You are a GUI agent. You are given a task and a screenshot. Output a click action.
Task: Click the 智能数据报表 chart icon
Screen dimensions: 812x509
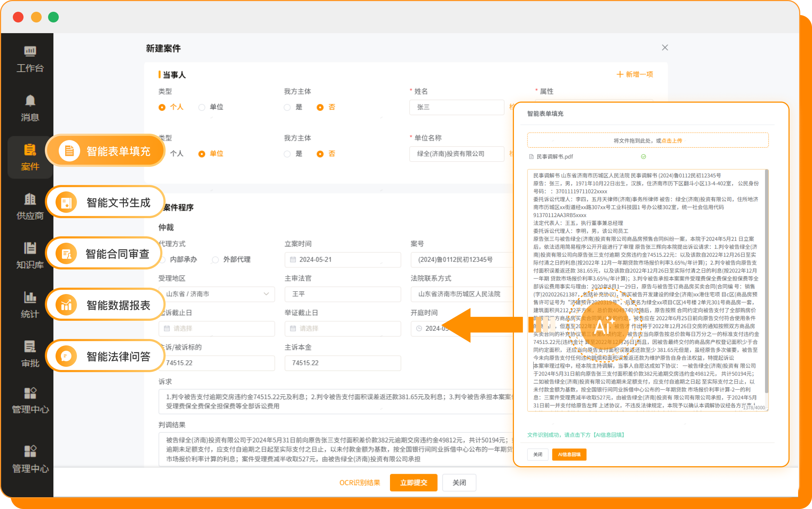click(x=67, y=305)
